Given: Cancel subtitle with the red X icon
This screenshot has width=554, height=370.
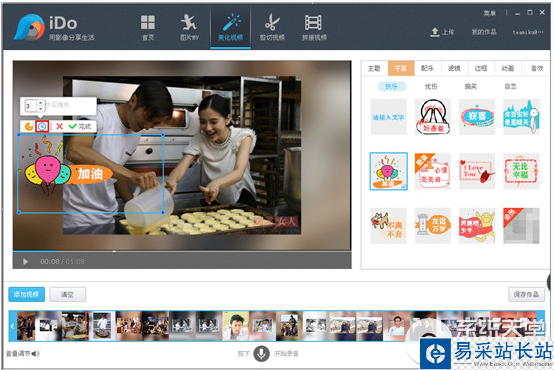Looking at the screenshot, I should tap(59, 126).
